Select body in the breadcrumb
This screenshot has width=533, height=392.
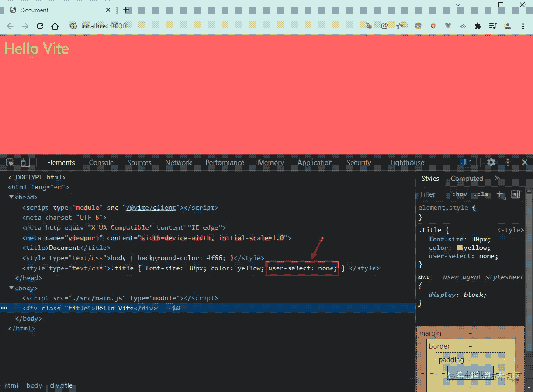pos(34,385)
